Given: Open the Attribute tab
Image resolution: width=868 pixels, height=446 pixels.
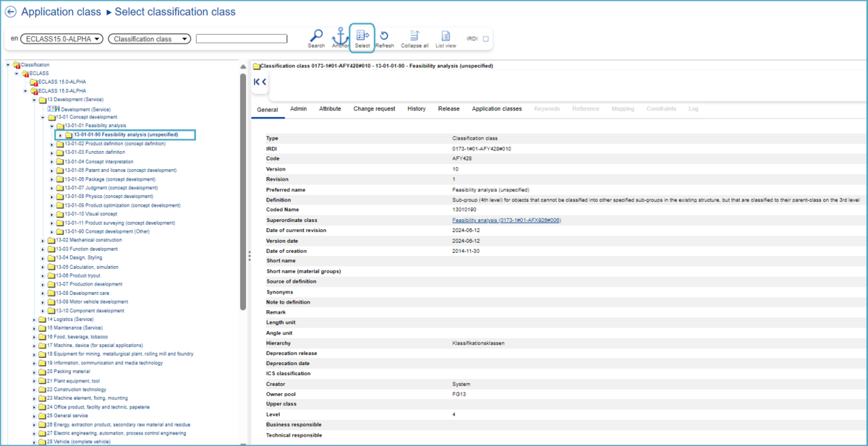Looking at the screenshot, I should [330, 109].
